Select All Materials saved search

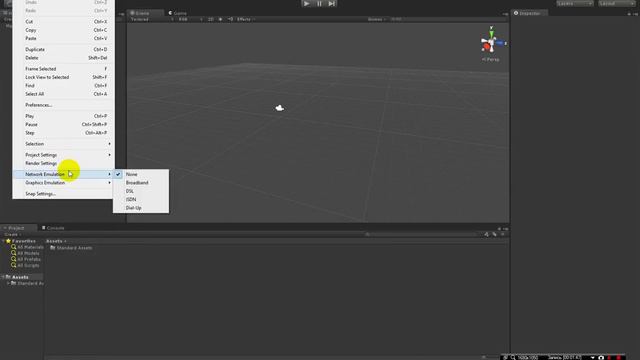click(x=28, y=247)
